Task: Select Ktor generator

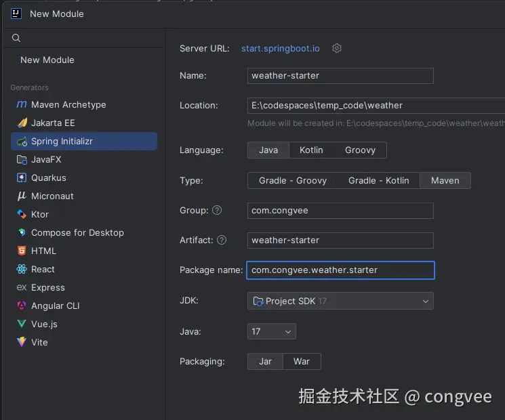Action: coord(84,214)
